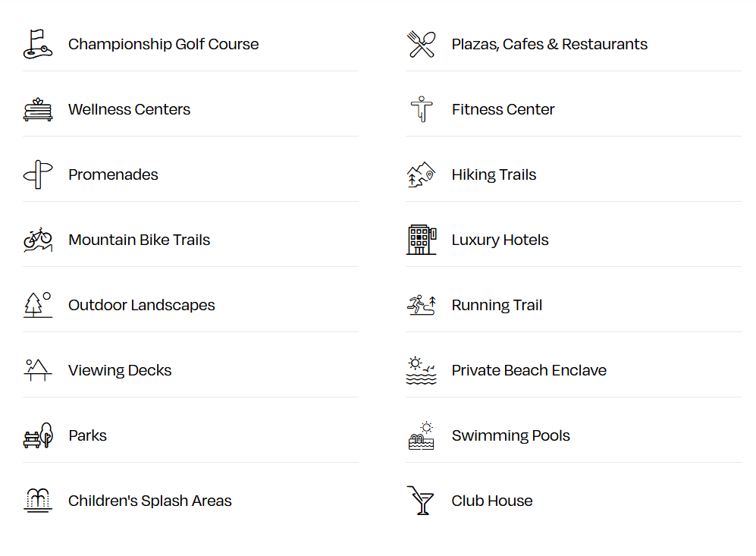
Task: Click the fork and spoon restaurant icon
Action: pyautogui.click(x=421, y=44)
